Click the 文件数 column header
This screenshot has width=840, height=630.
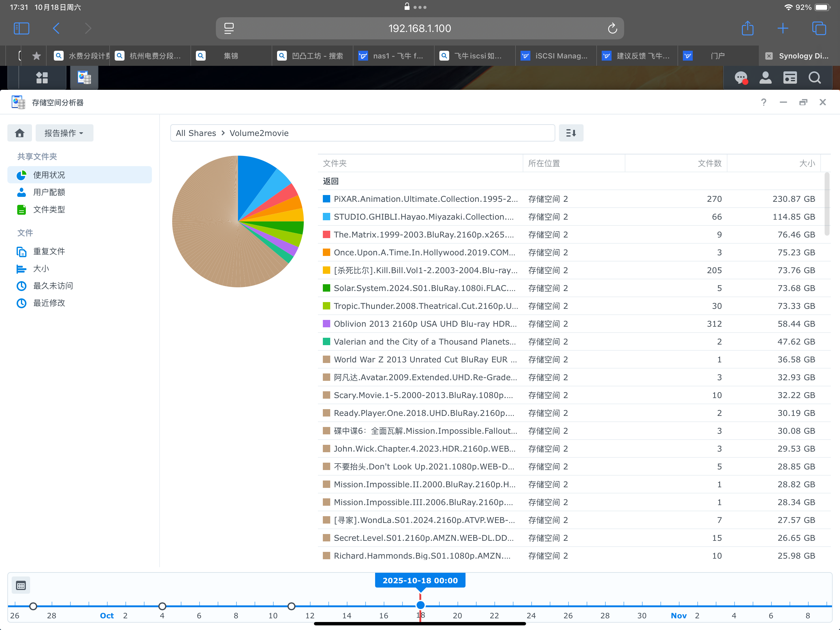pyautogui.click(x=709, y=163)
